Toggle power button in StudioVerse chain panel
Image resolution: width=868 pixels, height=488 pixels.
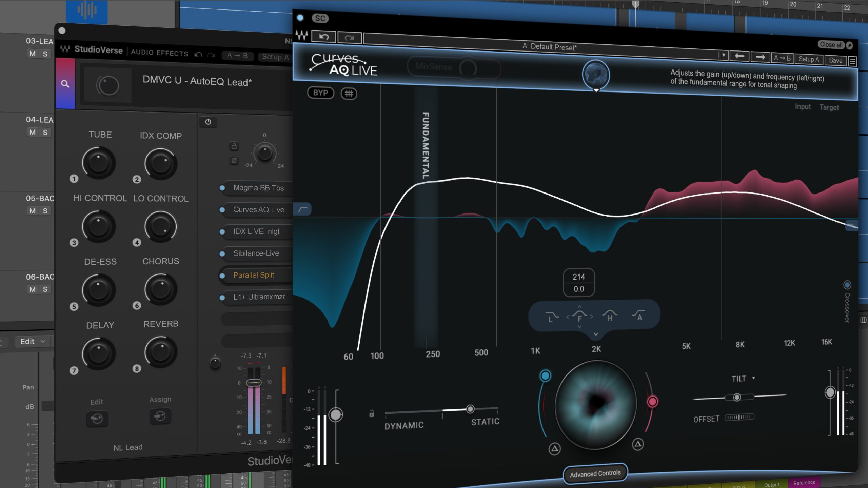click(x=208, y=122)
